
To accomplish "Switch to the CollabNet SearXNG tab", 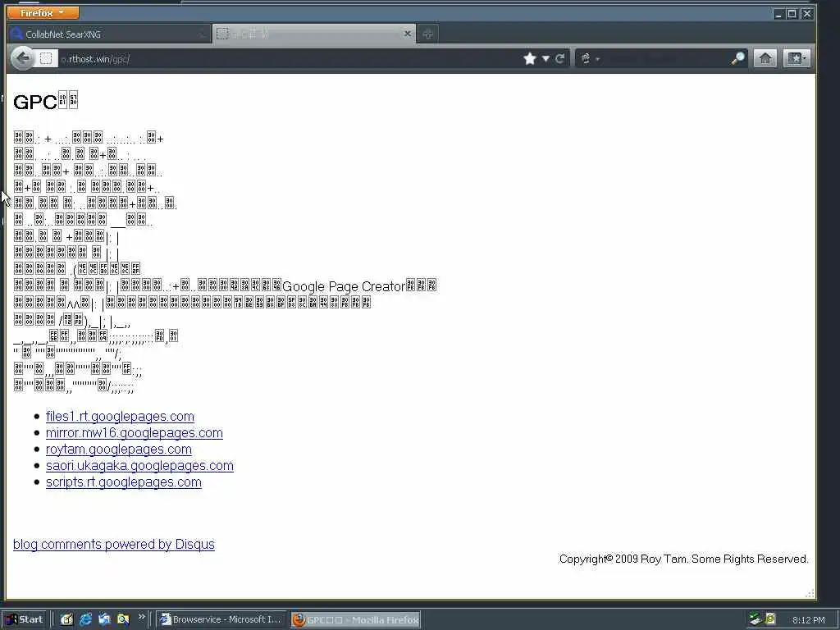I will click(x=109, y=34).
